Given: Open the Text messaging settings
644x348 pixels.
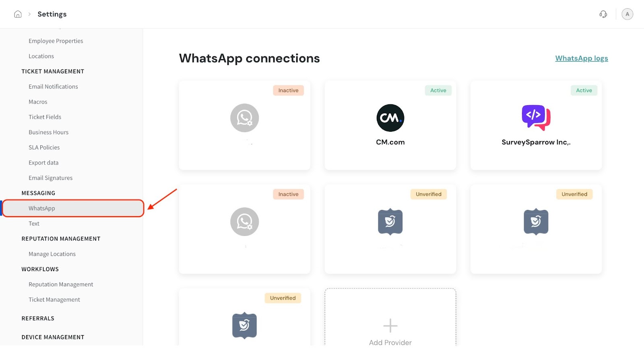Looking at the screenshot, I should [x=34, y=224].
